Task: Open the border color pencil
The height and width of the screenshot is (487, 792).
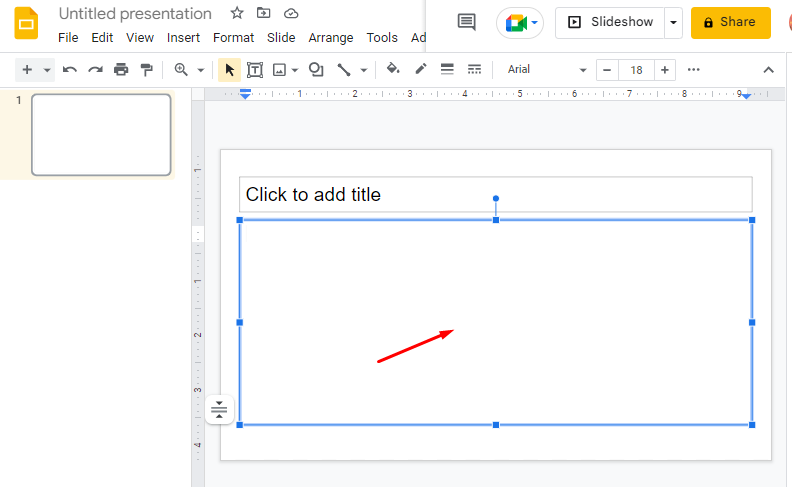Action: tap(421, 69)
